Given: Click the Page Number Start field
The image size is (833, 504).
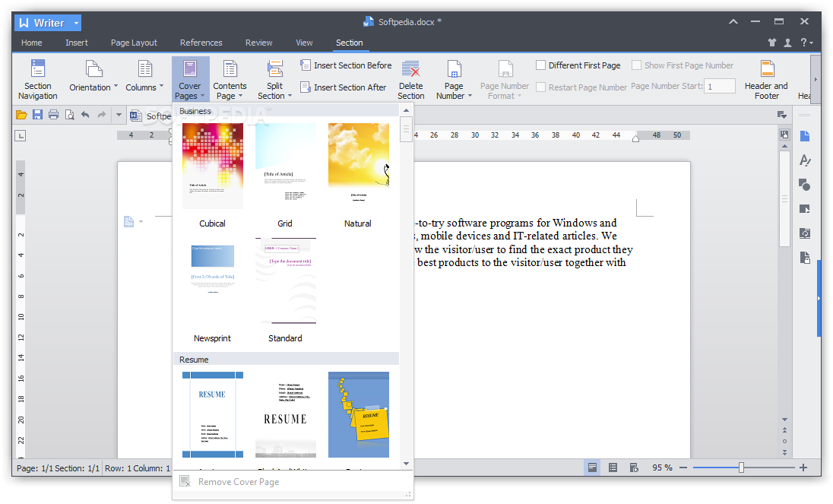Looking at the screenshot, I should (720, 86).
